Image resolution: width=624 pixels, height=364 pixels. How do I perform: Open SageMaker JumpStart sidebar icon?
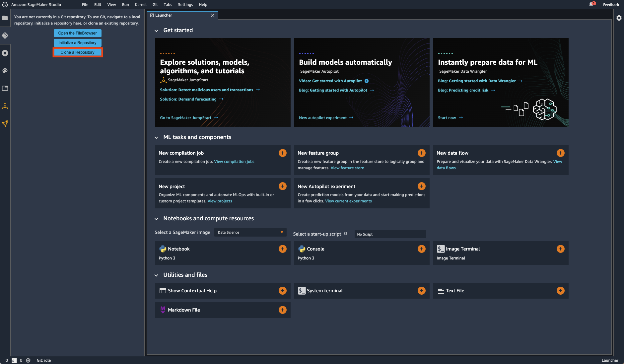5,106
